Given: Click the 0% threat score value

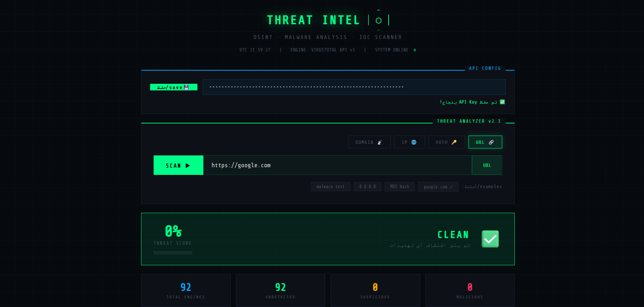Looking at the screenshot, I should (x=173, y=231).
